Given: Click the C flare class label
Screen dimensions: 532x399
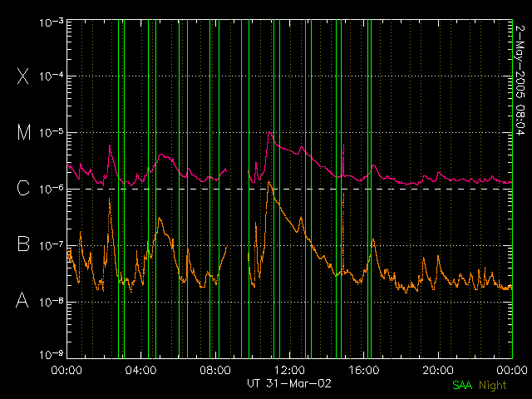Looking at the screenshot, I should [23, 188].
